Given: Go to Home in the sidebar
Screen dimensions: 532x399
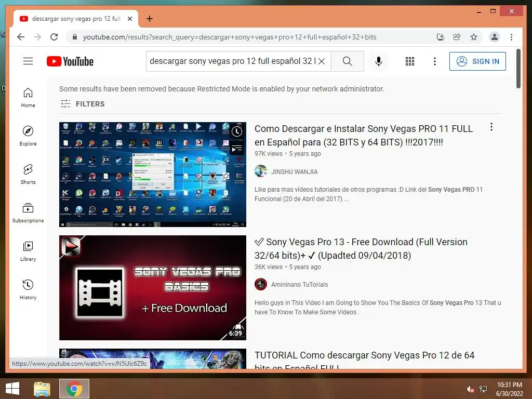Looking at the screenshot, I should (x=28, y=98).
